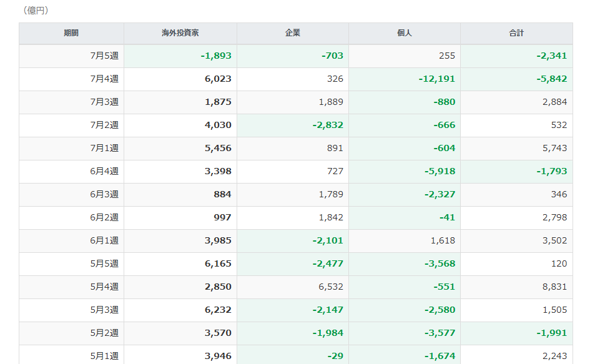Click the 7月5週 row label
Screen dimensions: 595x364
click(x=104, y=56)
